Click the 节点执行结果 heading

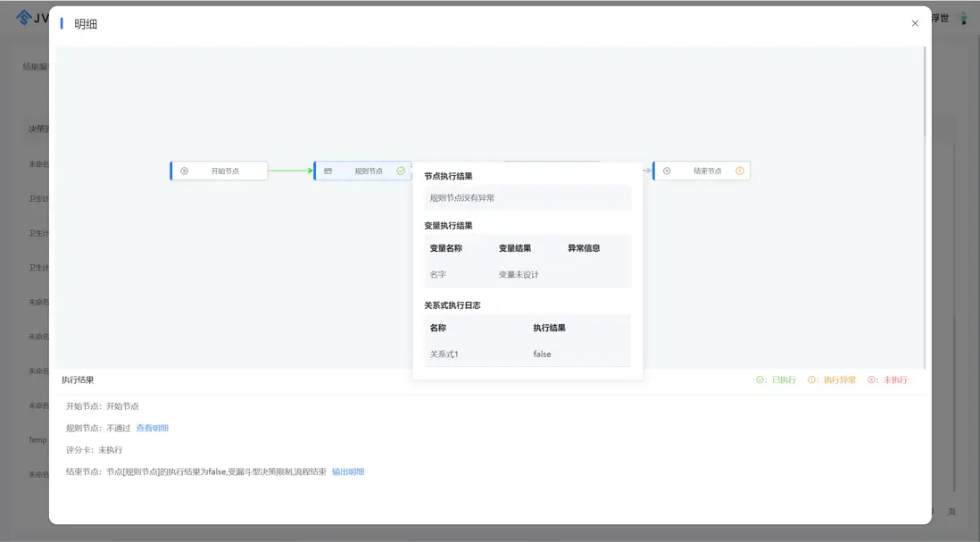(448, 176)
